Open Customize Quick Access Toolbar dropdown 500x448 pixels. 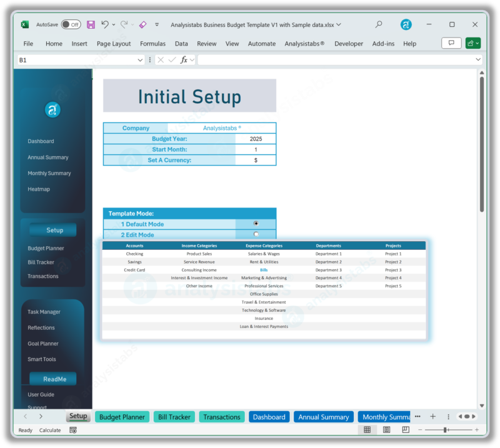pyautogui.click(x=157, y=24)
